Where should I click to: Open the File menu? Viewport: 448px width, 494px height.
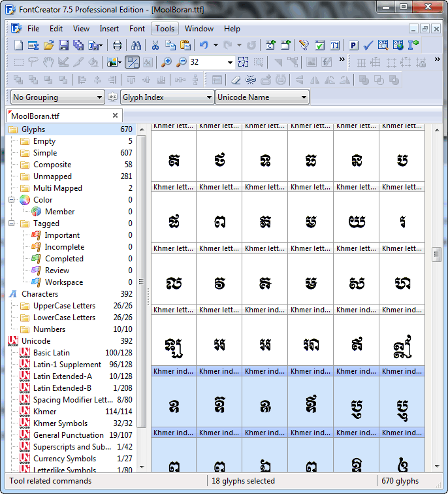coord(33,29)
